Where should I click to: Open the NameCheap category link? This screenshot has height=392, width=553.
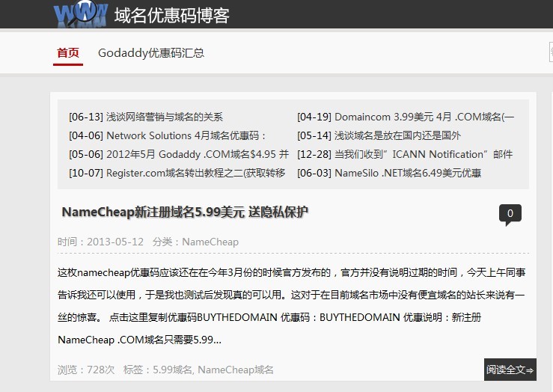210,242
